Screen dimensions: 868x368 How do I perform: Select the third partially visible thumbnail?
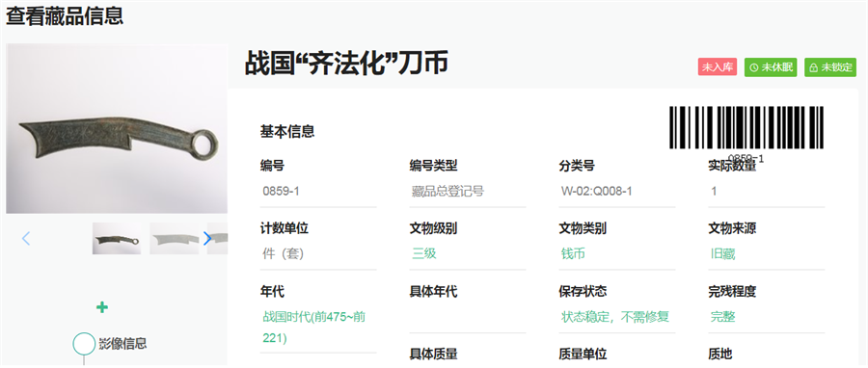pos(218,239)
